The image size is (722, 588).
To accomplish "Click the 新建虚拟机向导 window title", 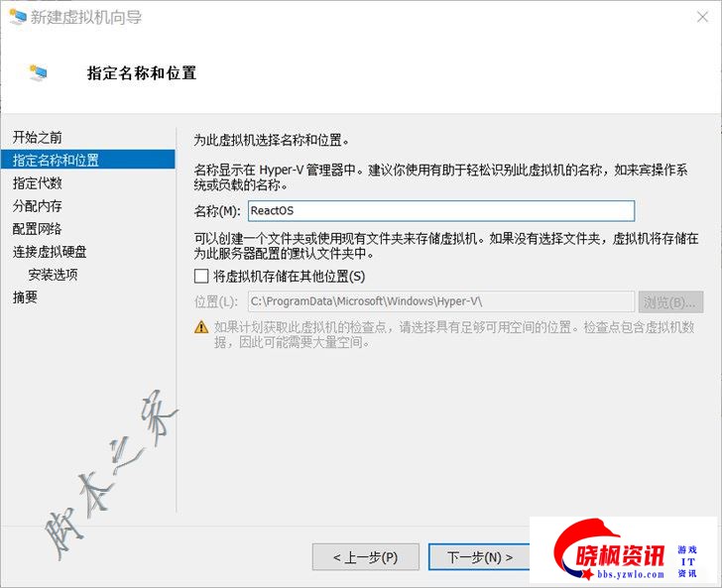I will click(x=85, y=18).
